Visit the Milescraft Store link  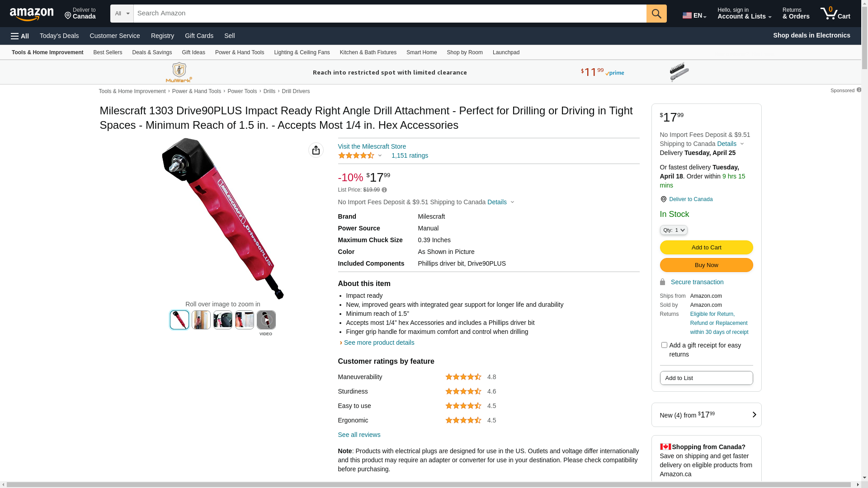pyautogui.click(x=372, y=146)
